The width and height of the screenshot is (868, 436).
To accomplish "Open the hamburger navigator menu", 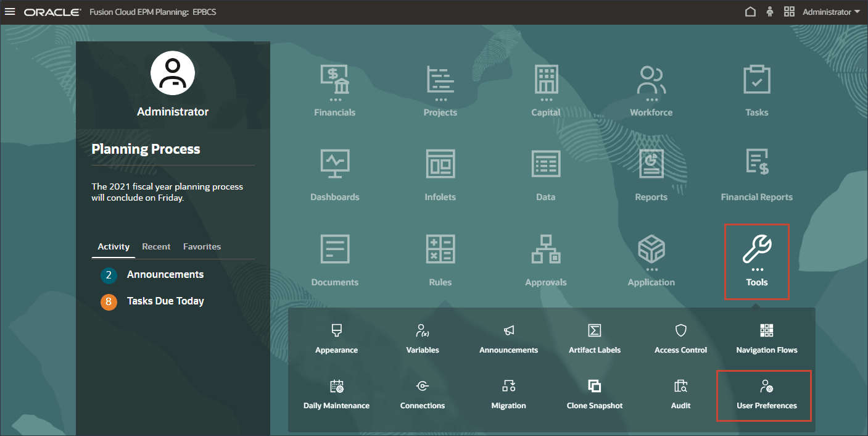I will tap(10, 12).
